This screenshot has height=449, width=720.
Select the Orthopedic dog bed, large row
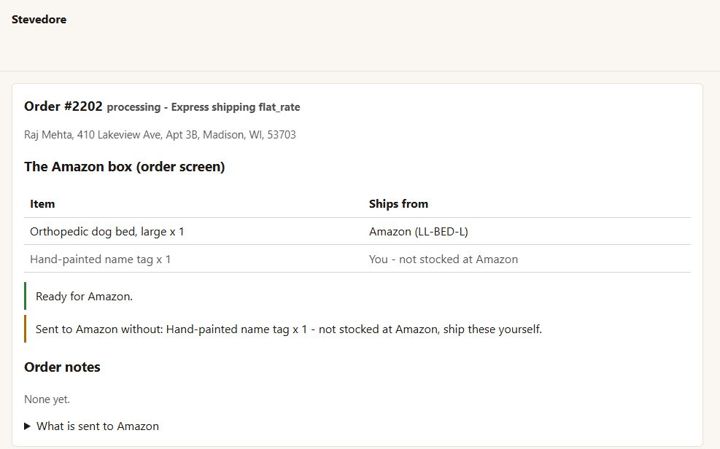tap(358, 231)
